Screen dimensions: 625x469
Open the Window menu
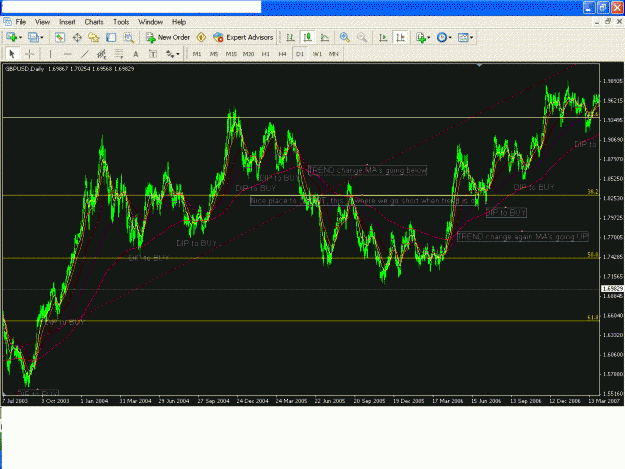150,22
